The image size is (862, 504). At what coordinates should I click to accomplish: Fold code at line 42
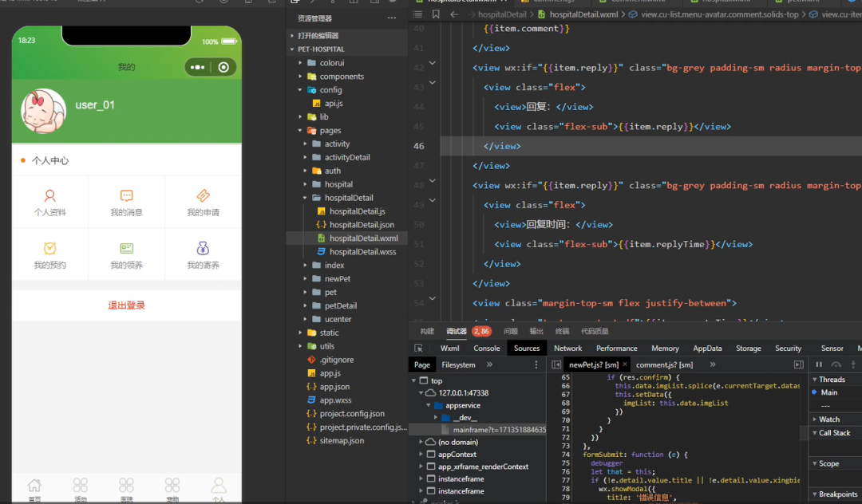(432, 63)
